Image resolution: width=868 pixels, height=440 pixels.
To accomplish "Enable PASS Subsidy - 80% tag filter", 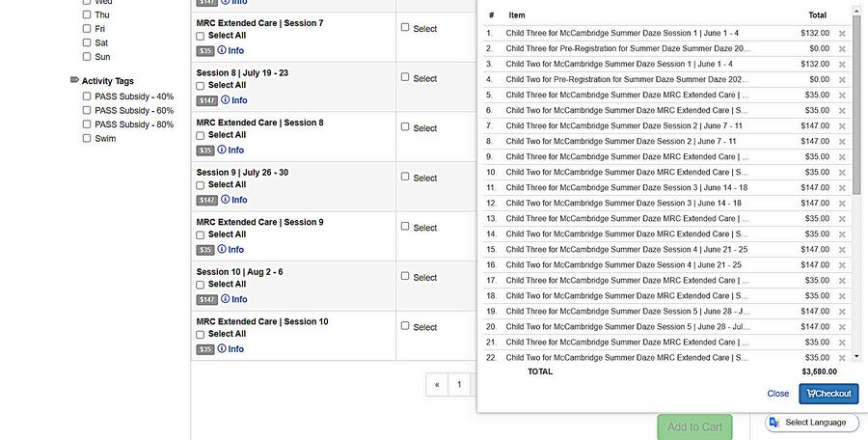I will coord(87,124).
